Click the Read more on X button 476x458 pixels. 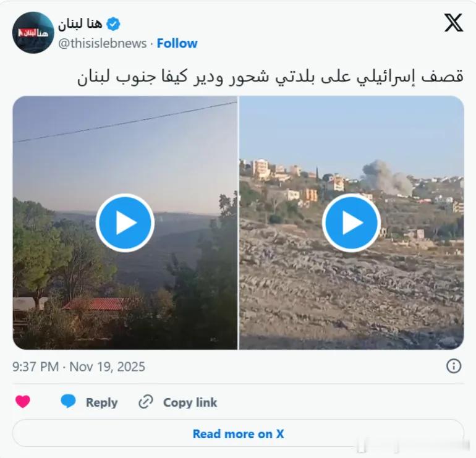[238, 433]
